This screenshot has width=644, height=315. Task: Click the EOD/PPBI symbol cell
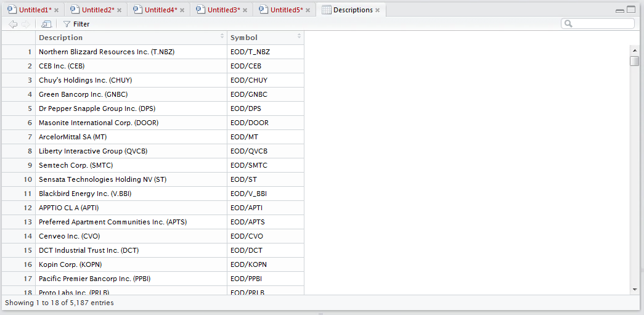(x=266, y=279)
